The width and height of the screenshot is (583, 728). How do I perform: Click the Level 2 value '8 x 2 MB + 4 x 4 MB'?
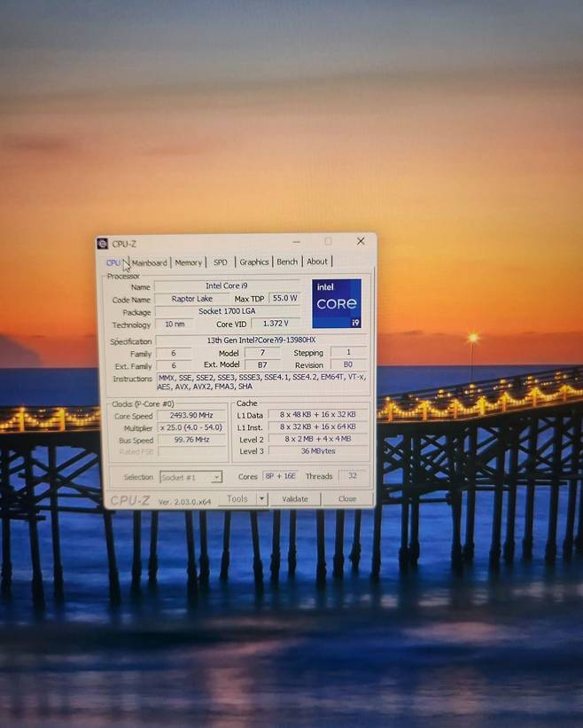click(318, 439)
